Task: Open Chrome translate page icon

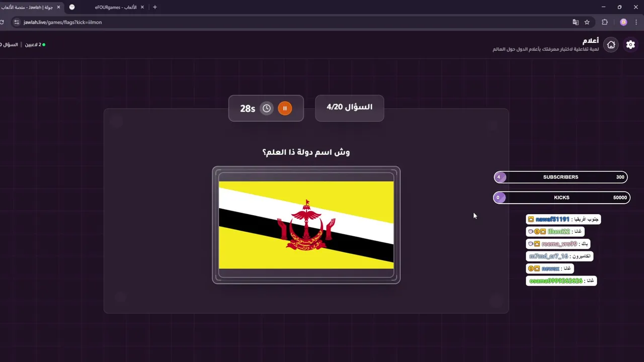Action: coord(576,22)
